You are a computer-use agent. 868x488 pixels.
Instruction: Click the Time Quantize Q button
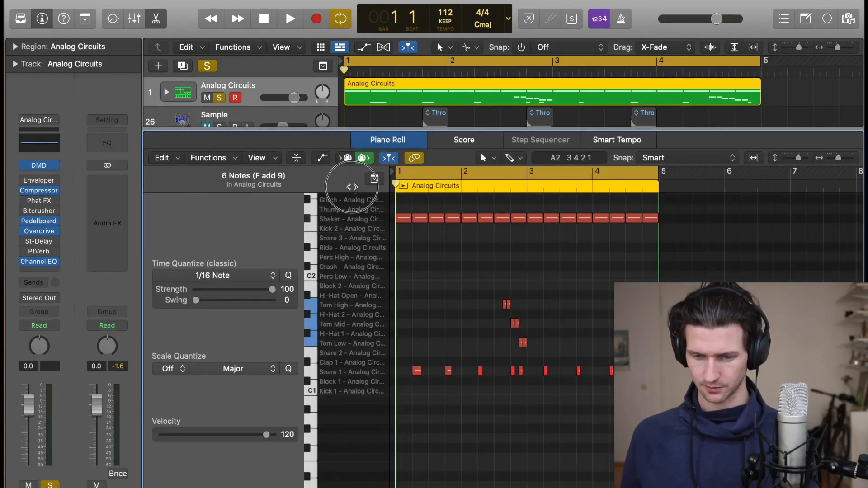point(288,275)
